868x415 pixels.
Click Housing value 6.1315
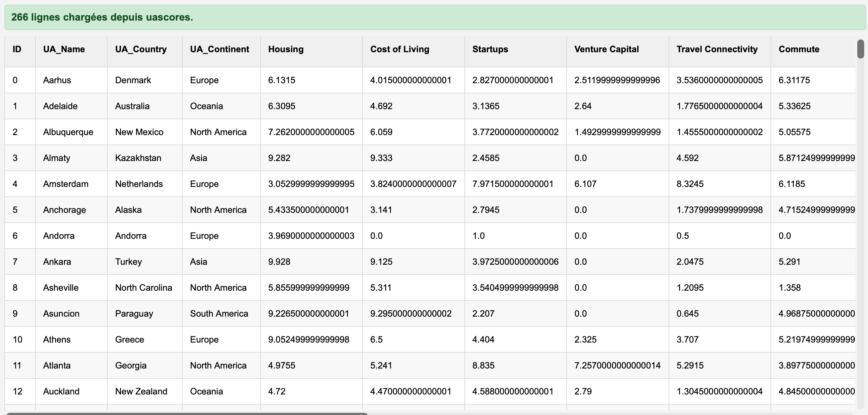(311, 80)
